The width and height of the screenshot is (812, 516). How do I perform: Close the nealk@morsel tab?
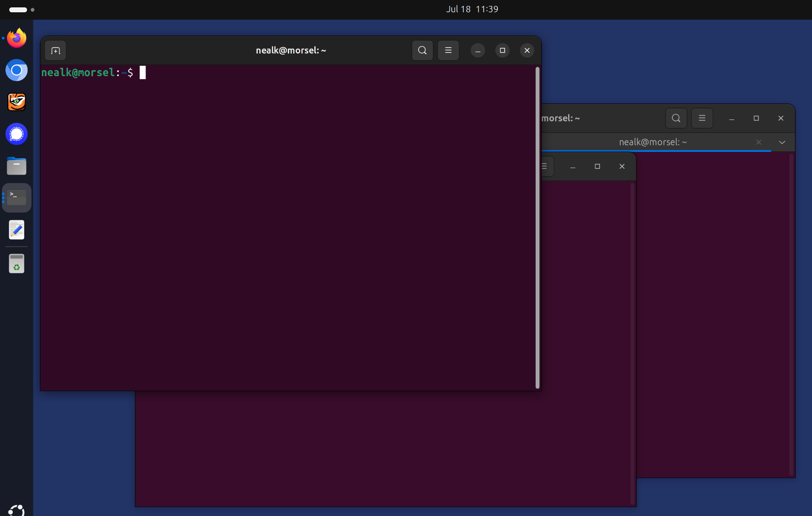[x=758, y=142]
